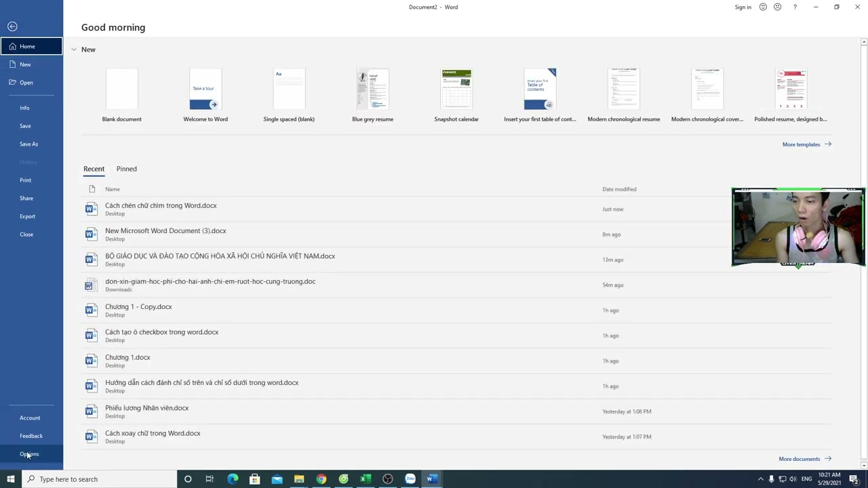The width and height of the screenshot is (868, 488).
Task: Open Chương 1.docx file
Action: 457,361
